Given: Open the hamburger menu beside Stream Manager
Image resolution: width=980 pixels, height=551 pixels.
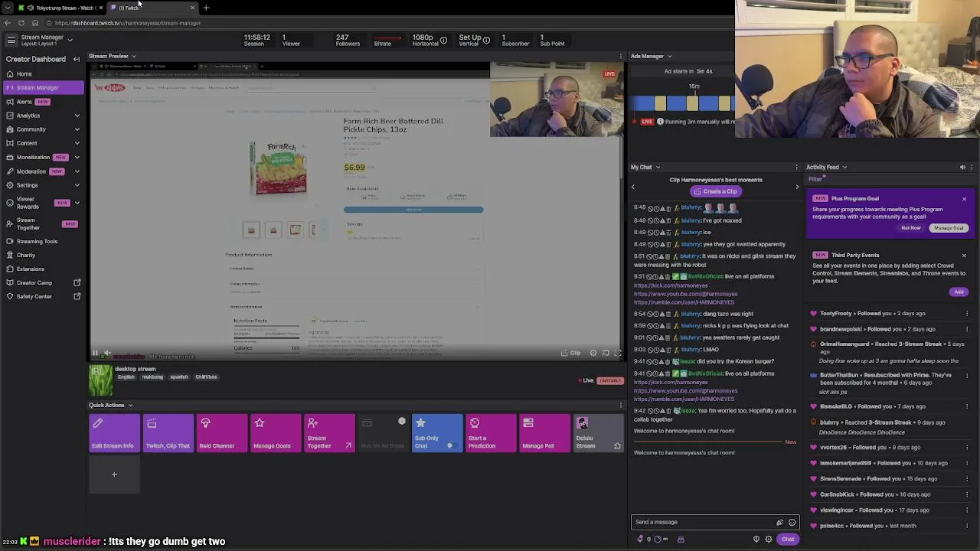Looking at the screenshot, I should click(x=10, y=40).
